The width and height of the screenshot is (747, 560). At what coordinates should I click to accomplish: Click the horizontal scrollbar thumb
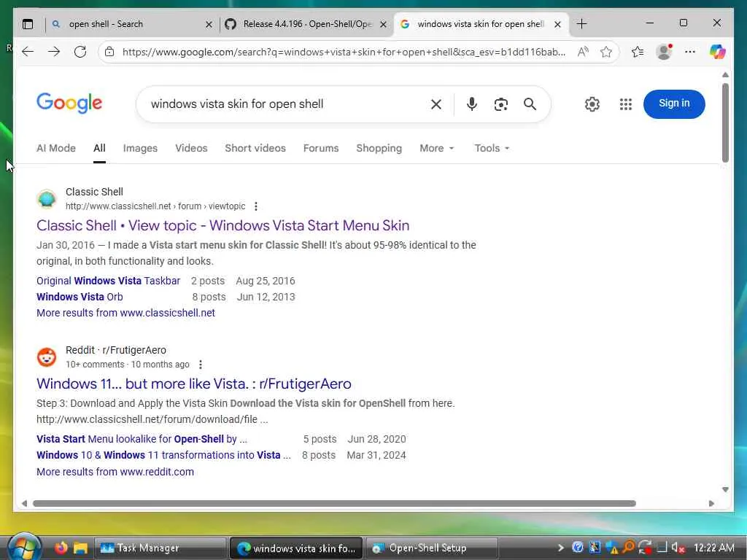pos(334,503)
